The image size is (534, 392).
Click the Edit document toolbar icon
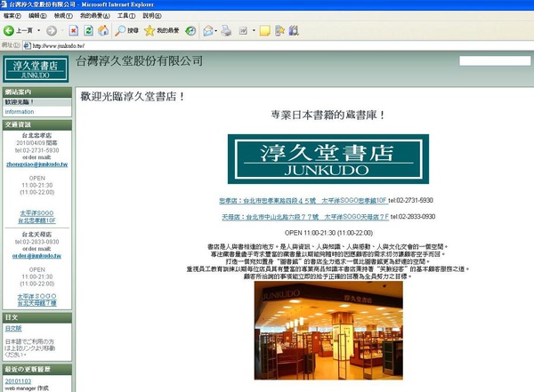[x=243, y=30]
